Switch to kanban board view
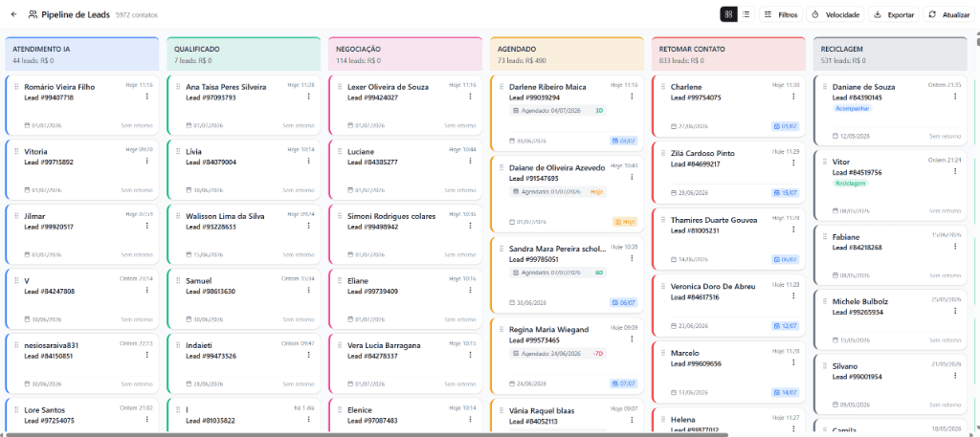This screenshot has height=437, width=980. [728, 14]
